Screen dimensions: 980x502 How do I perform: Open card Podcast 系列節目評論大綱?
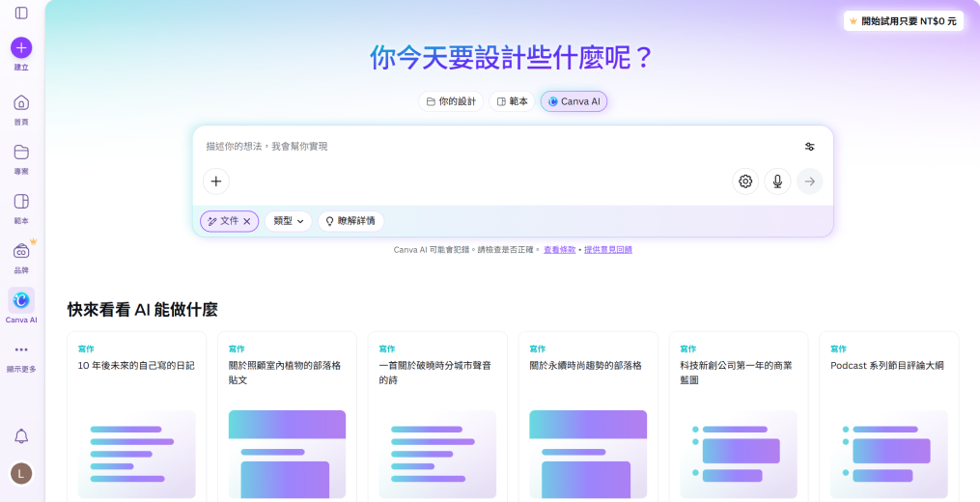[x=888, y=416]
